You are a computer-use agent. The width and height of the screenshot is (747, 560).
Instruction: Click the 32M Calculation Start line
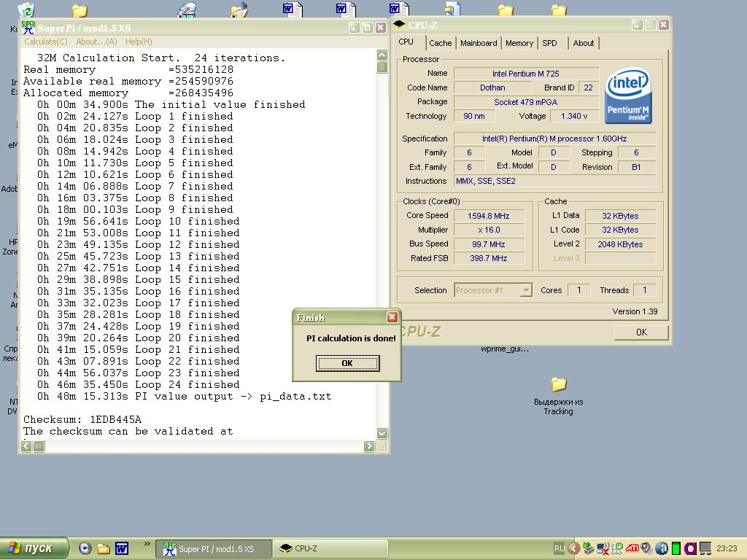point(161,58)
